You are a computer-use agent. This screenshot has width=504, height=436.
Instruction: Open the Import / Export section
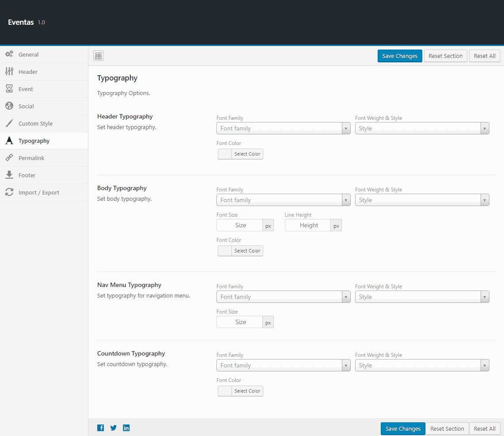tap(38, 192)
